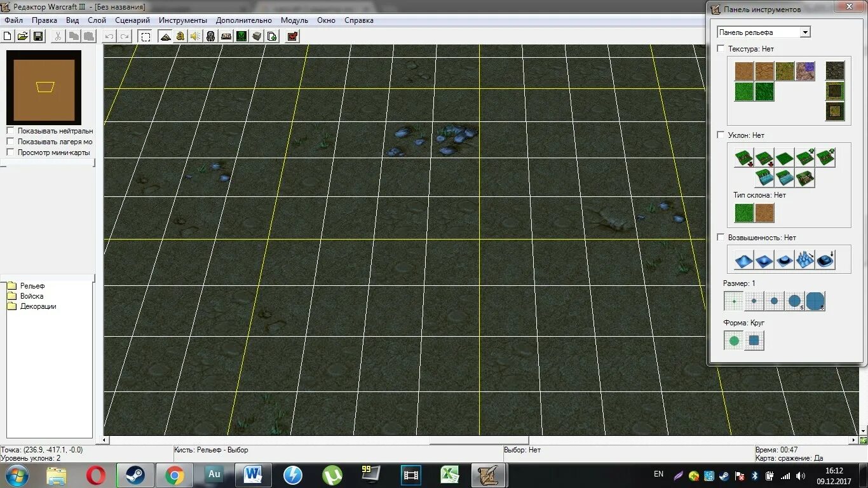Screen dimensions: 868x488
Task: Set brush size to 1
Action: point(734,301)
